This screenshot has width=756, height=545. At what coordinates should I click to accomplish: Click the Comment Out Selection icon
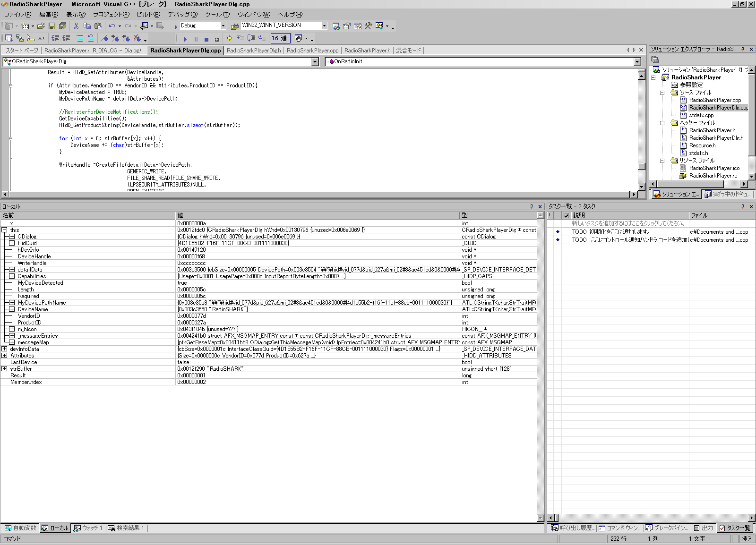click(80, 38)
